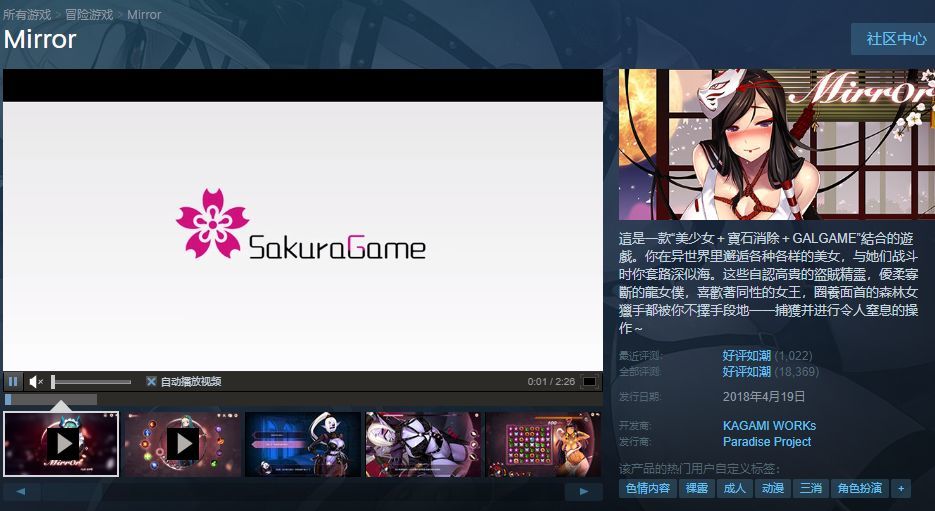
Task: Play the second trailer thumbnail
Action: coord(182,444)
